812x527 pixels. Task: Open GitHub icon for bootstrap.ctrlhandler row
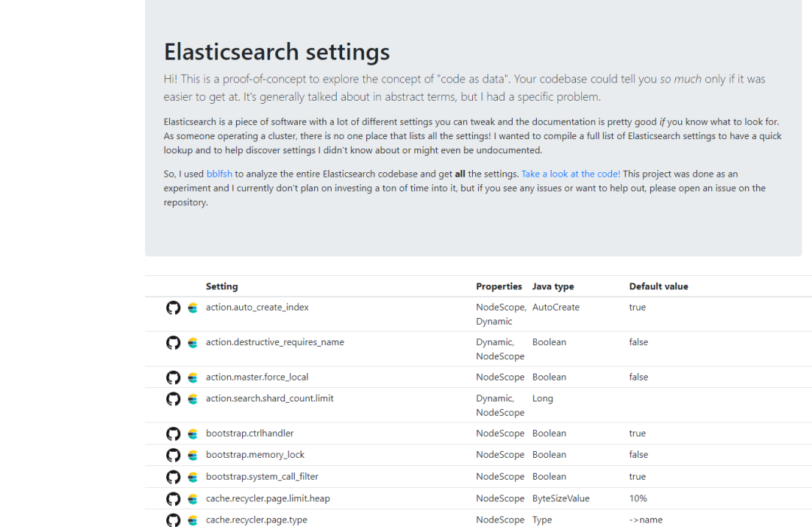pos(173,434)
